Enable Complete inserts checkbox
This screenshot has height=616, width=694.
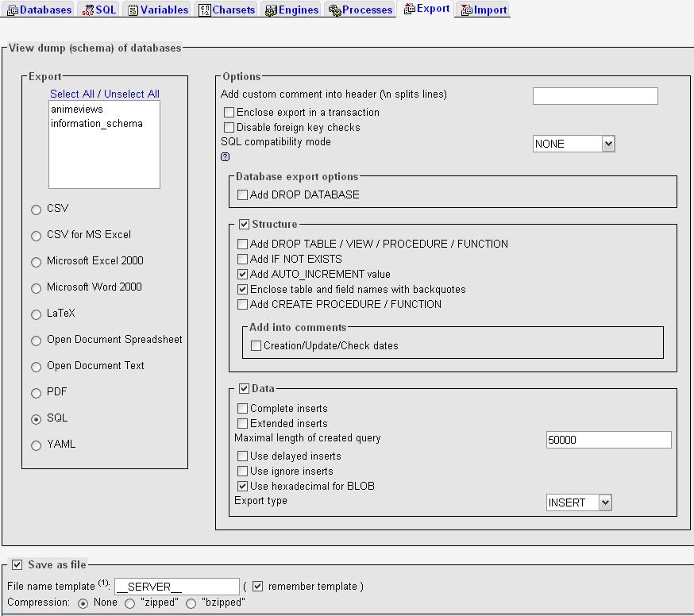(242, 408)
